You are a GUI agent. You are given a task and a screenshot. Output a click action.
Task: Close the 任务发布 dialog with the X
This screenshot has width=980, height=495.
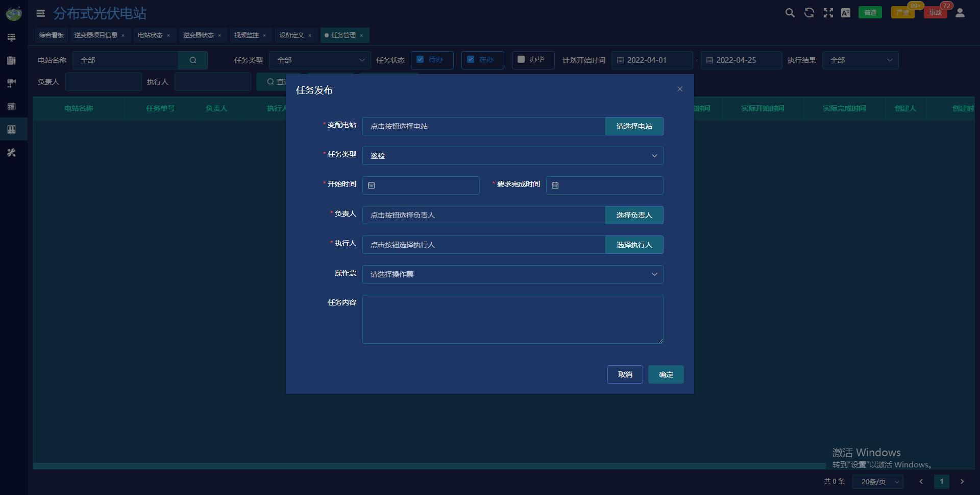[x=680, y=89]
